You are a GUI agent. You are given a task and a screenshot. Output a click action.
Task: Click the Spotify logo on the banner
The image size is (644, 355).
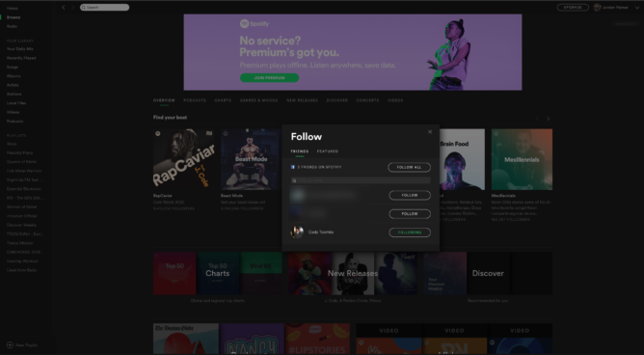255,24
